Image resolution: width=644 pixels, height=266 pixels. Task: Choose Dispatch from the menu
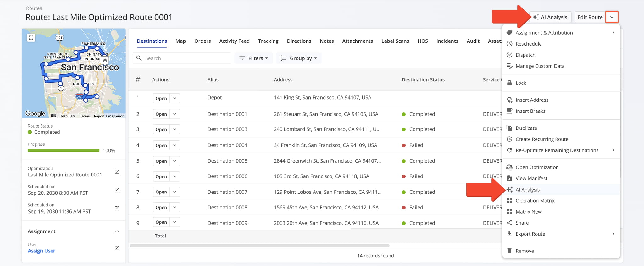click(x=561, y=55)
